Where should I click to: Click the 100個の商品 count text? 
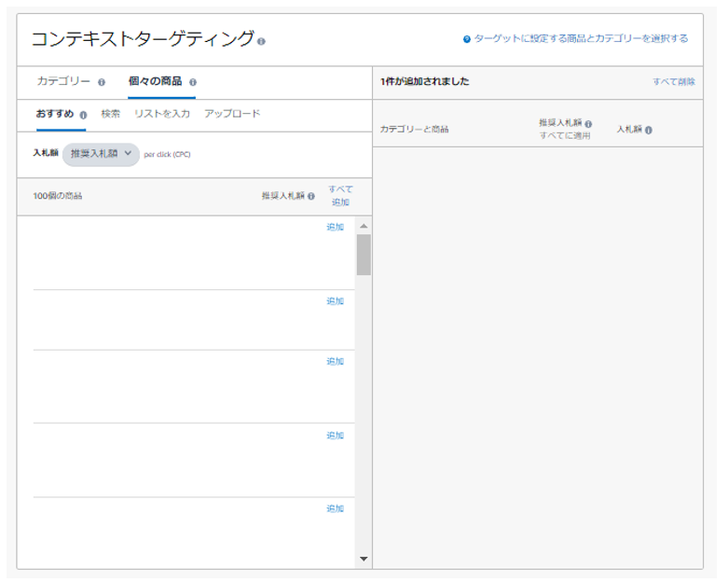click(58, 196)
